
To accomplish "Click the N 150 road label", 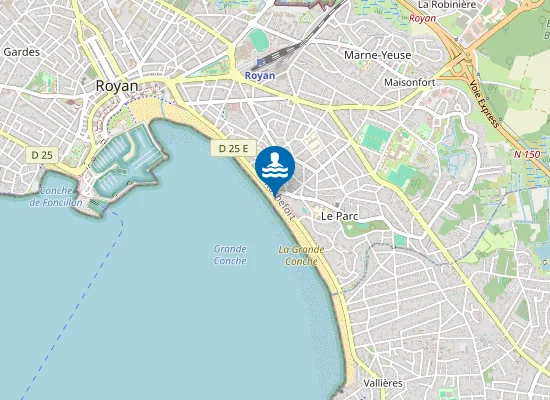I will tap(527, 154).
